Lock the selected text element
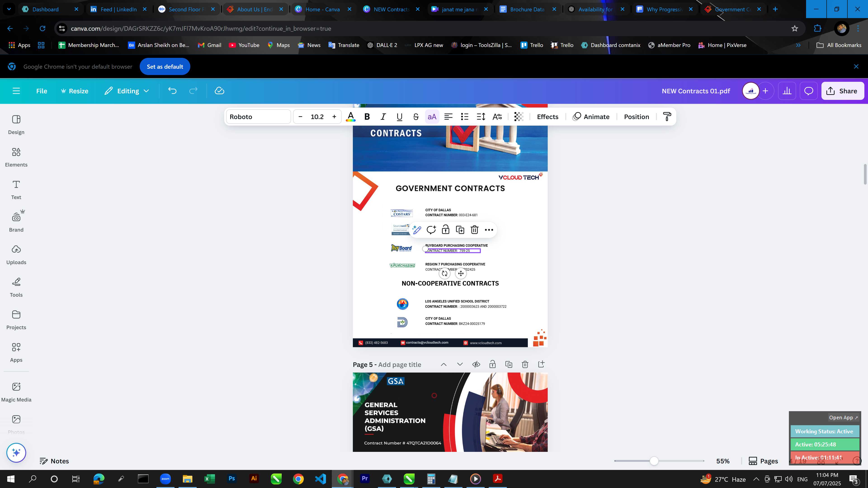868x488 pixels. [x=446, y=230]
